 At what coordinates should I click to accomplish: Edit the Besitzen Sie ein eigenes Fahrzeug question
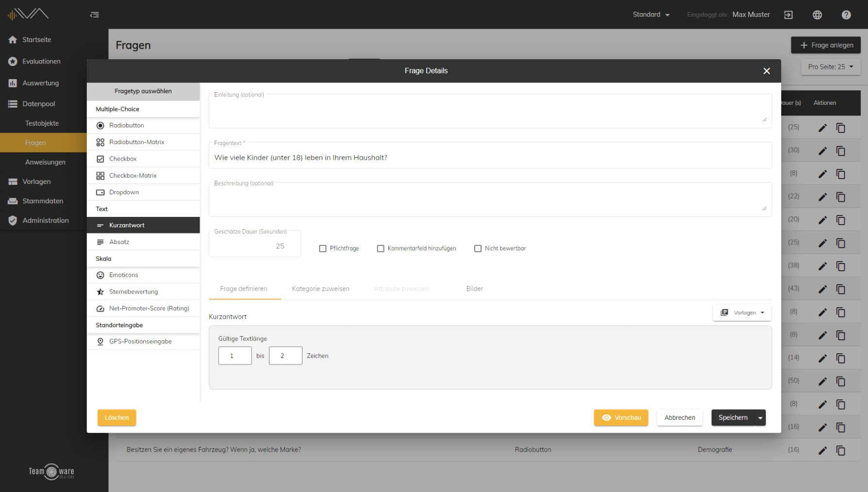(822, 451)
